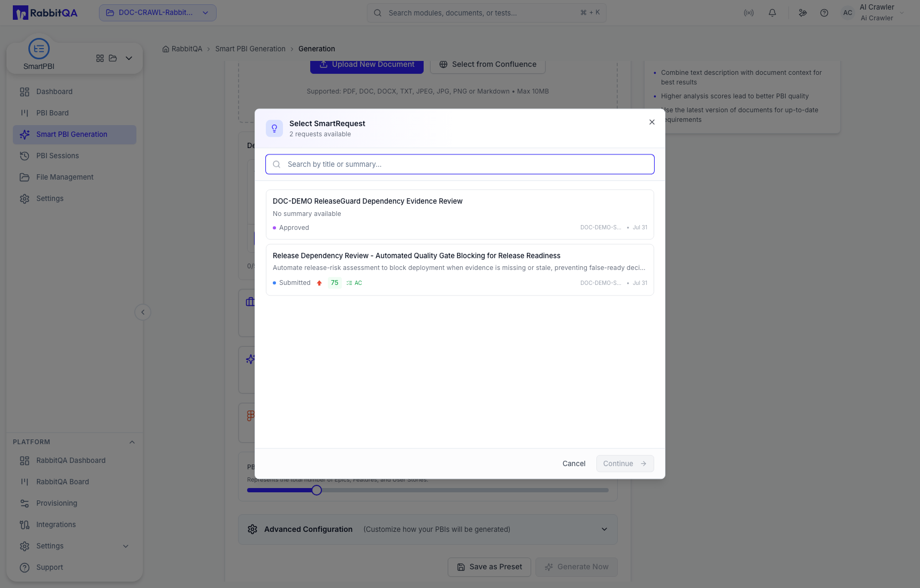Open PBI Board from the sidebar

(x=74, y=113)
